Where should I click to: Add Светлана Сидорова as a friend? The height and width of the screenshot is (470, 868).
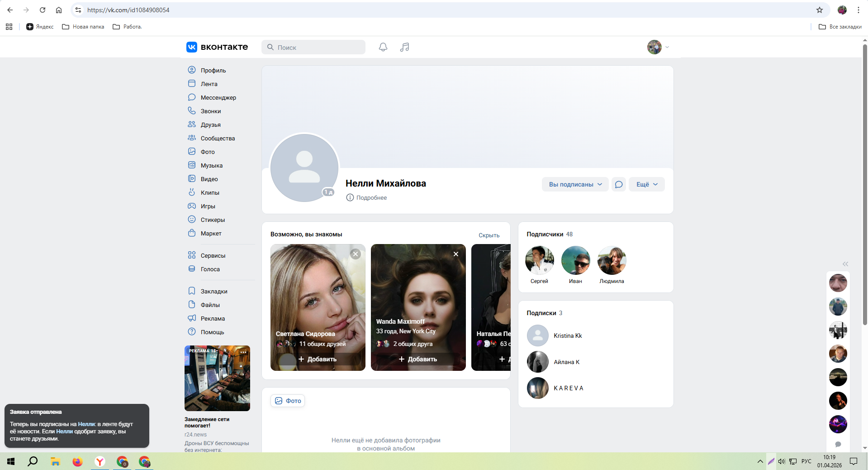(318, 359)
